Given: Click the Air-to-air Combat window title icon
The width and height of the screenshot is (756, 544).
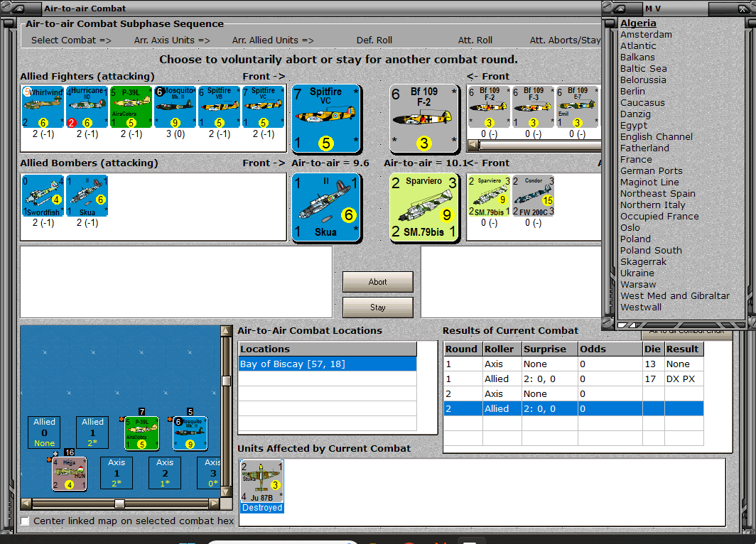Looking at the screenshot, I should pos(18,9).
